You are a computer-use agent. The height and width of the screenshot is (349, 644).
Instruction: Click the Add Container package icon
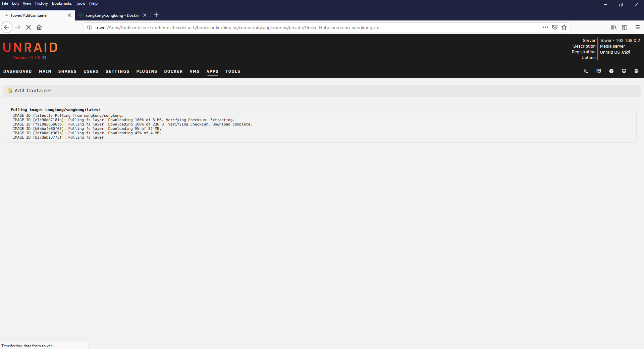tap(9, 91)
